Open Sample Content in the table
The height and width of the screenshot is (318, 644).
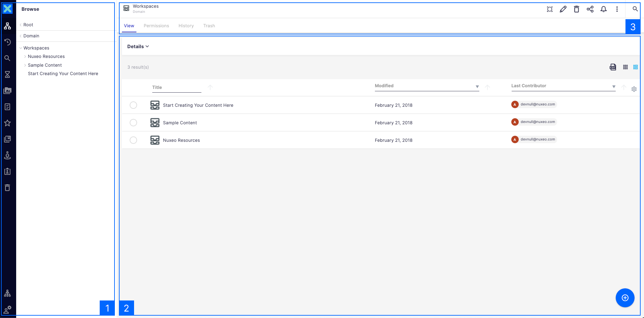click(180, 123)
